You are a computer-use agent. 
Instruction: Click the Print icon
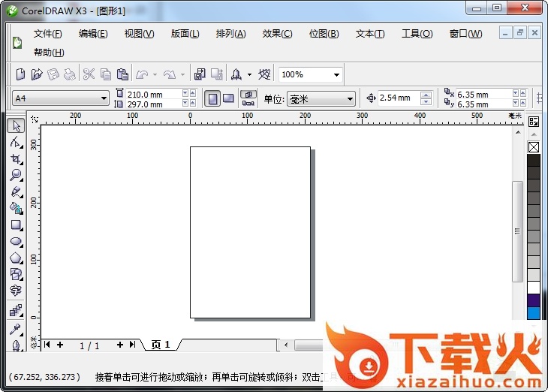70,74
